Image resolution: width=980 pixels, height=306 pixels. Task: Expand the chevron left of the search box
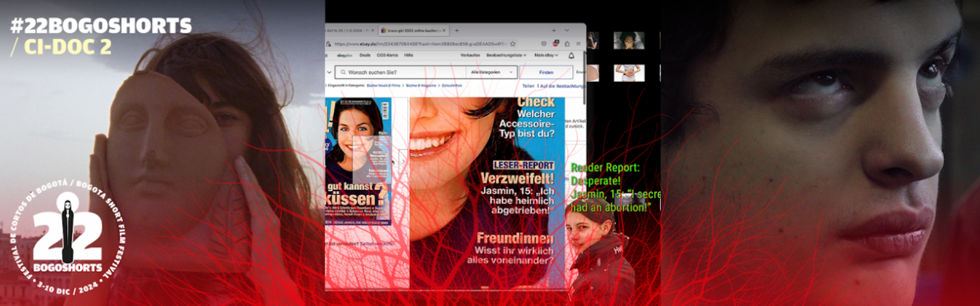click(x=329, y=72)
